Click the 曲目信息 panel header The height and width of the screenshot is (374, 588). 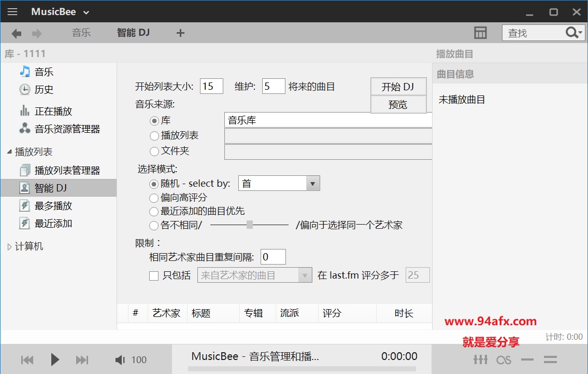pyautogui.click(x=510, y=74)
